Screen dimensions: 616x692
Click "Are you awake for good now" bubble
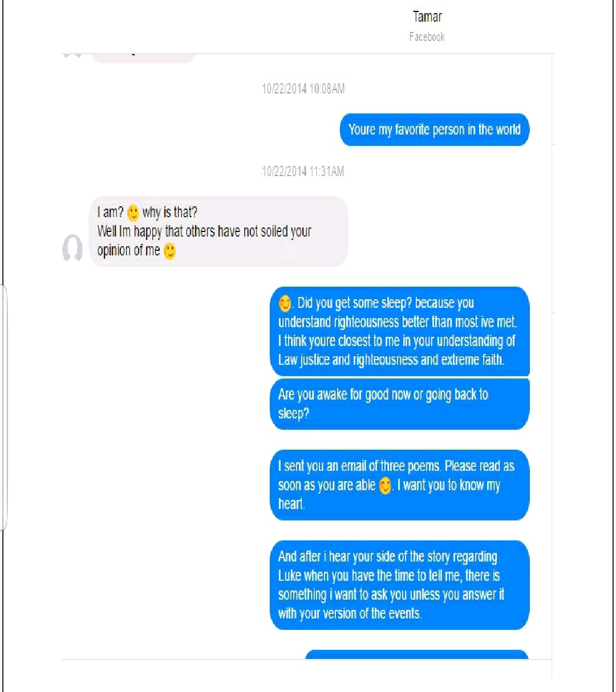[400, 404]
